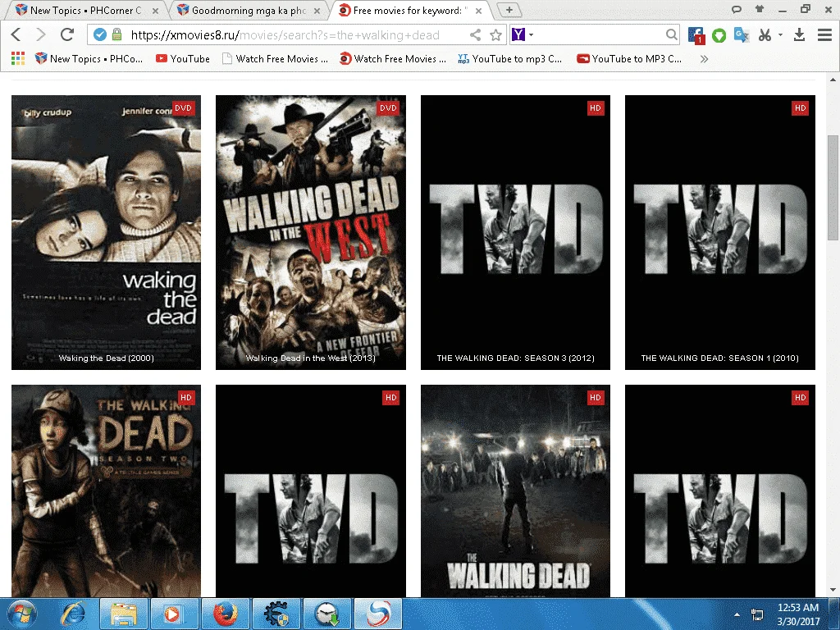The image size is (840, 630).
Task: Go forward with the browser forward arrow
Action: tap(41, 35)
